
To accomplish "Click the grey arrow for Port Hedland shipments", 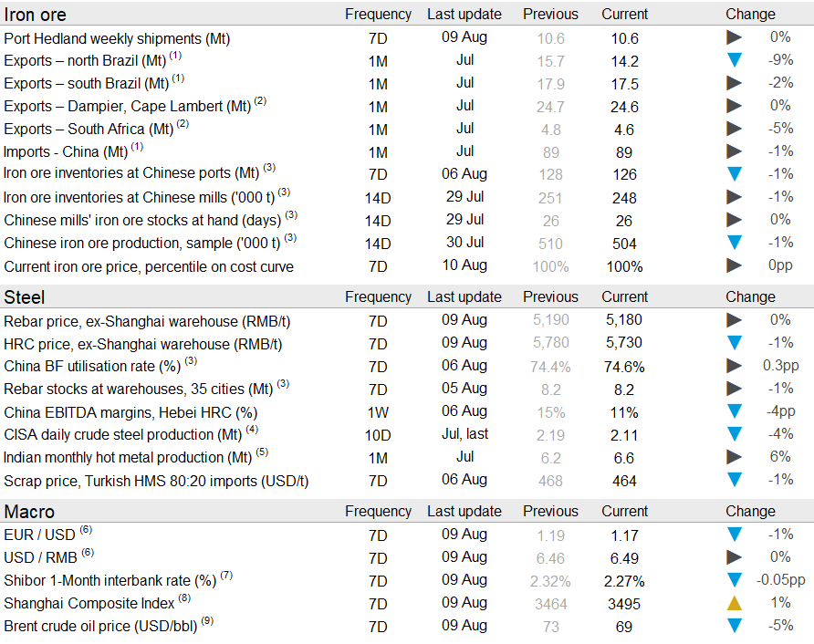I will coord(734,38).
